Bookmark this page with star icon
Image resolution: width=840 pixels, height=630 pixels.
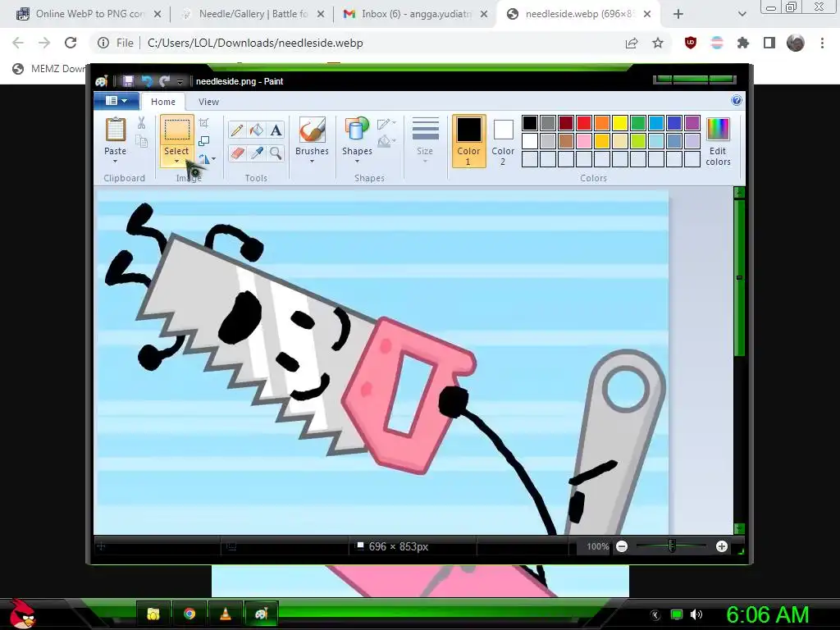point(658,43)
